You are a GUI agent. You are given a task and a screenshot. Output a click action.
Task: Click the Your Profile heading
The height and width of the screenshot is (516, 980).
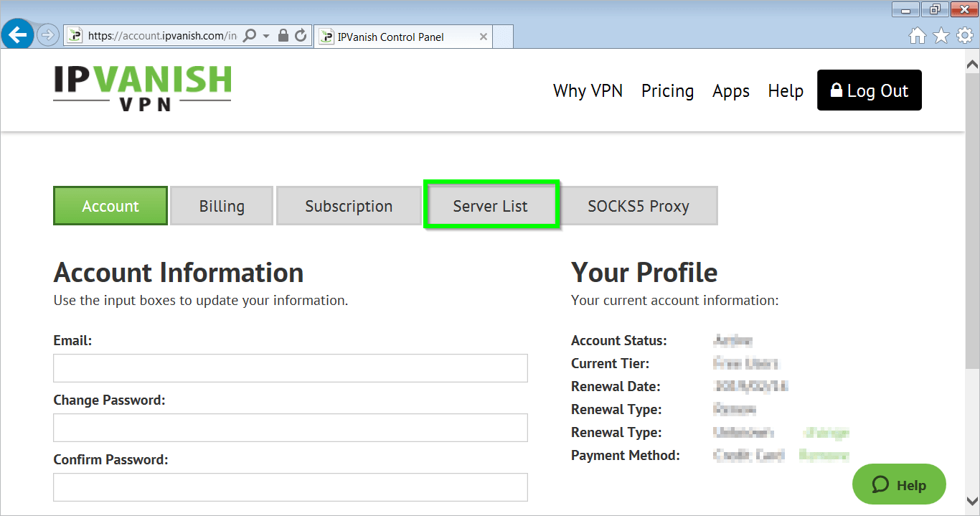[644, 273]
